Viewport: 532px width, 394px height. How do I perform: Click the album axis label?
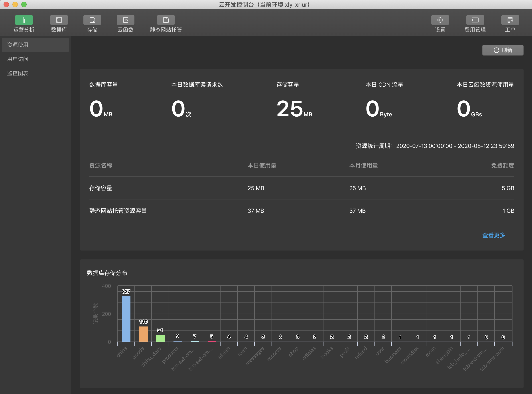(224, 353)
